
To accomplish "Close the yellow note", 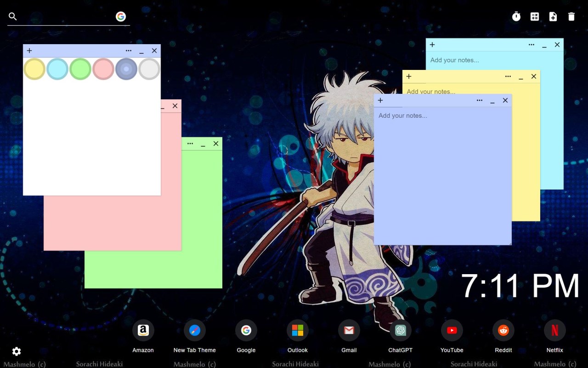I will click(534, 76).
